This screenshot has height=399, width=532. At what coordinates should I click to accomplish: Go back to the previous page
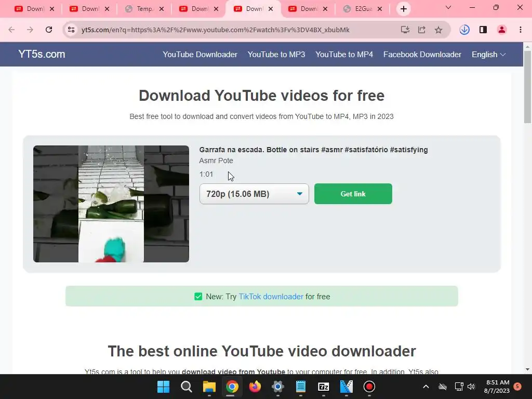point(11,30)
